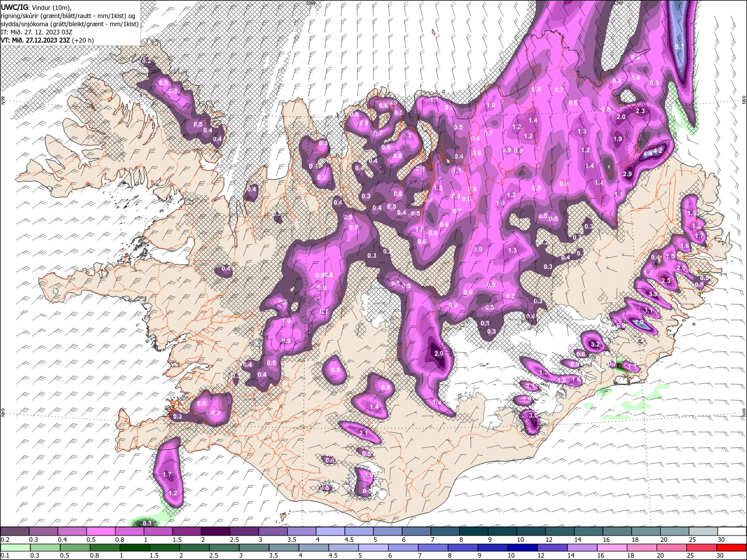This screenshot has width=747, height=560.
Task: Click the '0.2' label under the snow scale
Action: point(4,540)
